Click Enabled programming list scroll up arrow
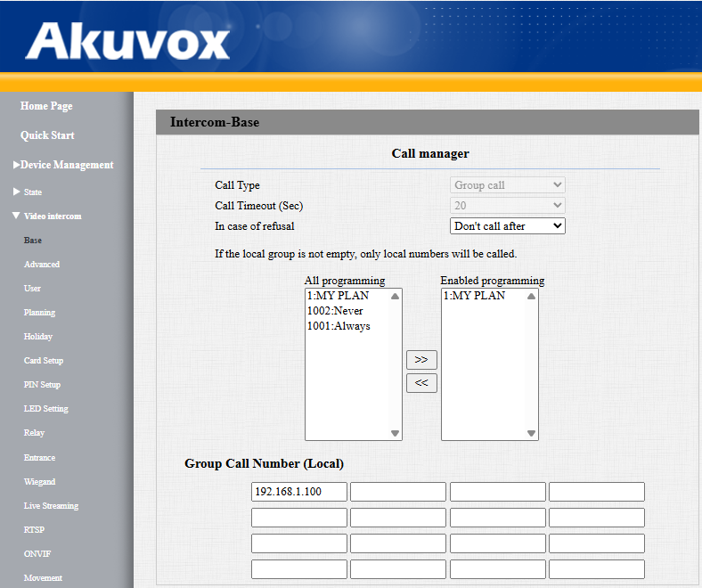 531,297
